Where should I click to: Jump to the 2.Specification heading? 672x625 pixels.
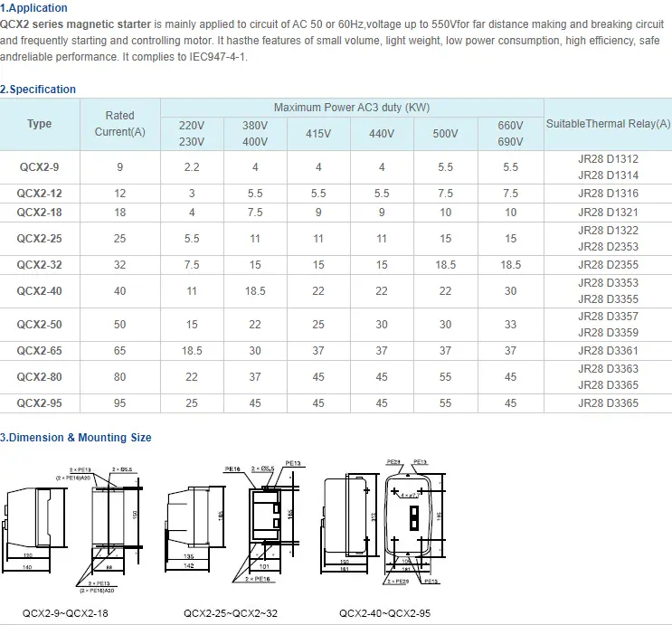tap(38, 90)
